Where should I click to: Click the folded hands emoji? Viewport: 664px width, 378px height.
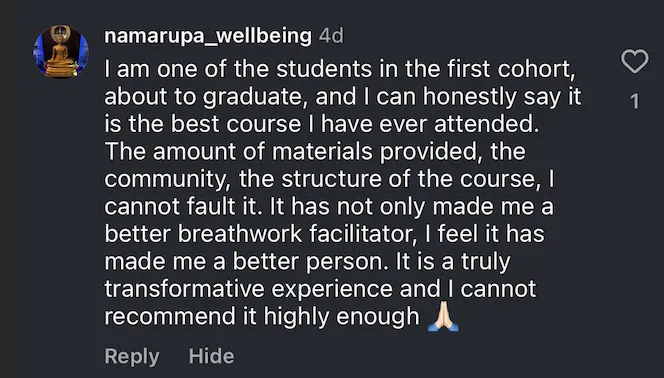point(443,316)
